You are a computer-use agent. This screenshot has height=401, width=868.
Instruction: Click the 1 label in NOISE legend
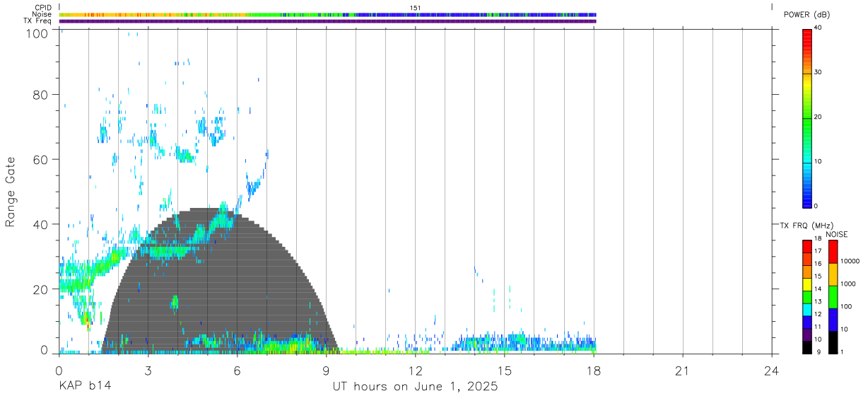[x=841, y=352]
